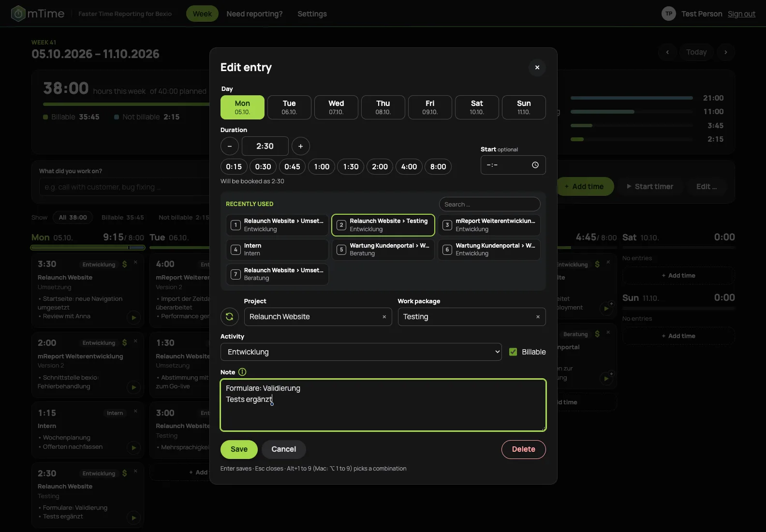
Task: Open the Project combo box
Action: click(318, 317)
